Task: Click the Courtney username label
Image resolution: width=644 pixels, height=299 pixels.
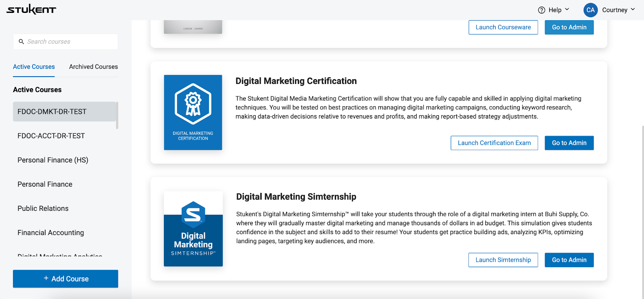Action: pos(615,10)
